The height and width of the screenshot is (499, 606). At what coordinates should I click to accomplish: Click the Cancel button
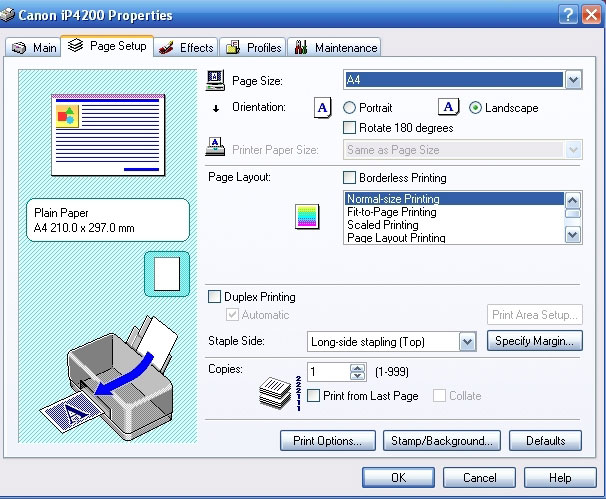tap(479, 478)
